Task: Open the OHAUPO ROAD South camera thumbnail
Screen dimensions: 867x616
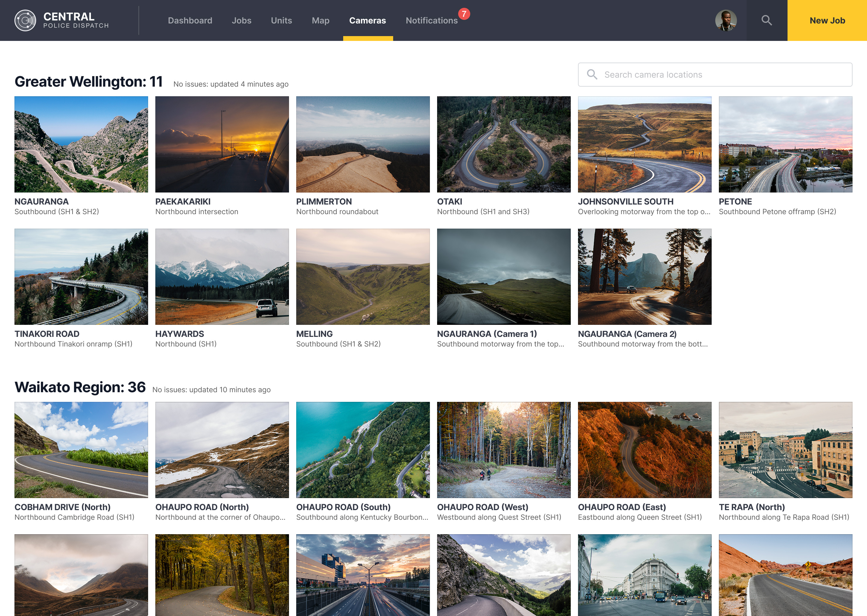Action: (x=363, y=449)
